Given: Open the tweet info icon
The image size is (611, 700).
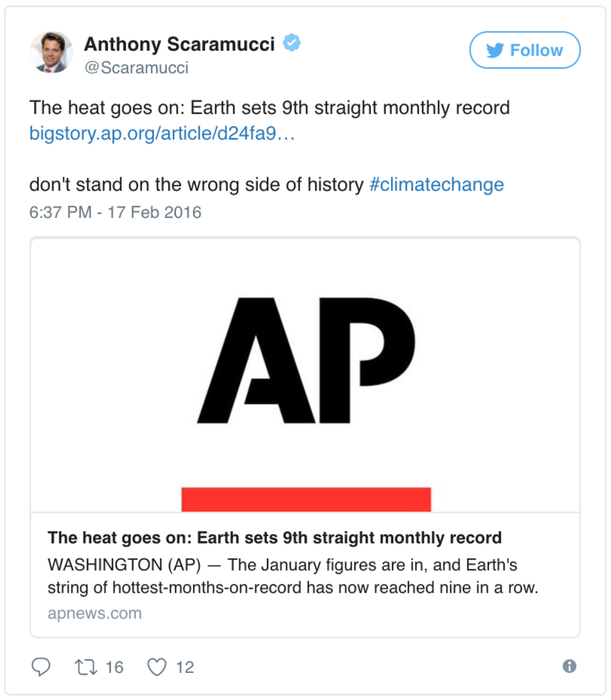Looking at the screenshot, I should click(x=569, y=666).
